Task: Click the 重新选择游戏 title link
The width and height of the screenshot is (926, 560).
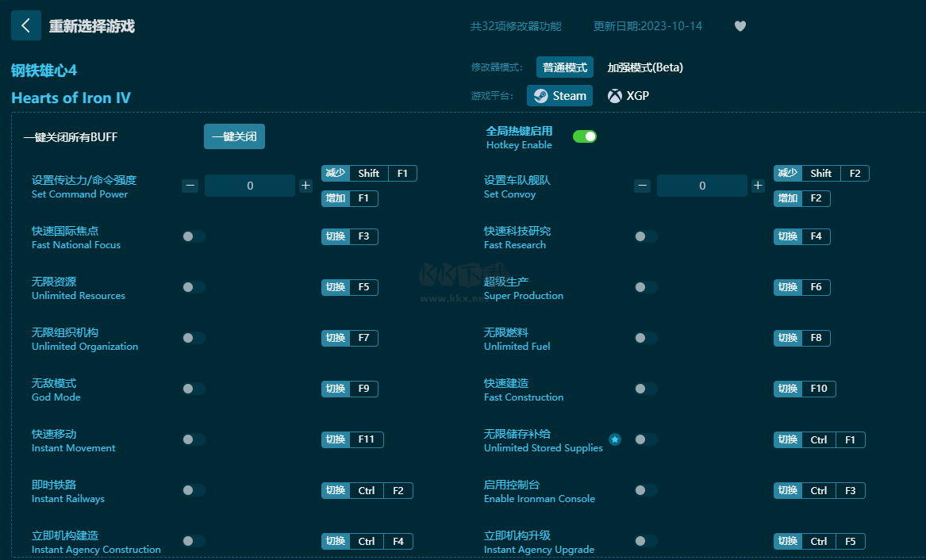Action: click(91, 26)
